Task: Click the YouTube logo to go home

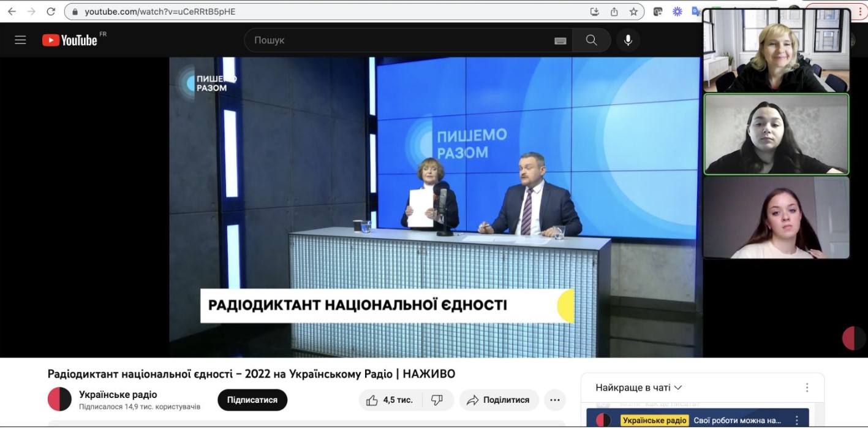Action: (70, 40)
